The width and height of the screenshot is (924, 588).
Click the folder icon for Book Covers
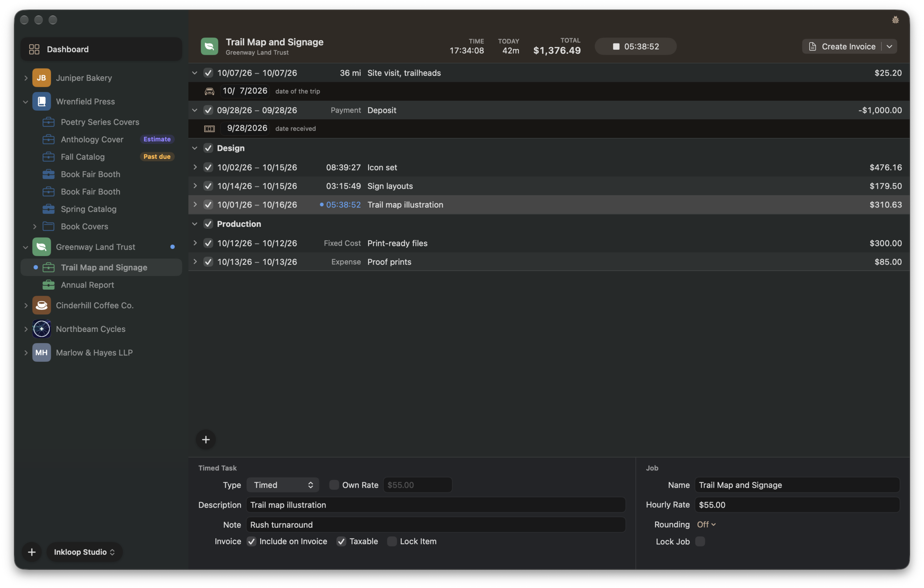[48, 226]
